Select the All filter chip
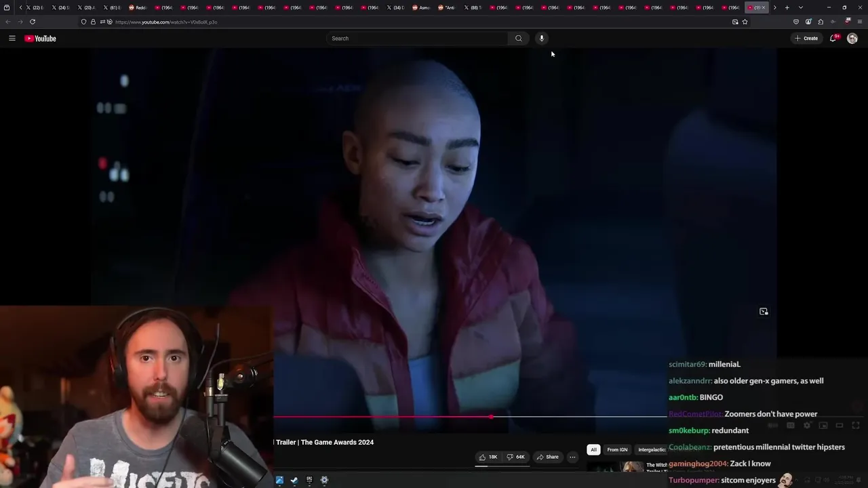The height and width of the screenshot is (488, 868). [x=593, y=450]
